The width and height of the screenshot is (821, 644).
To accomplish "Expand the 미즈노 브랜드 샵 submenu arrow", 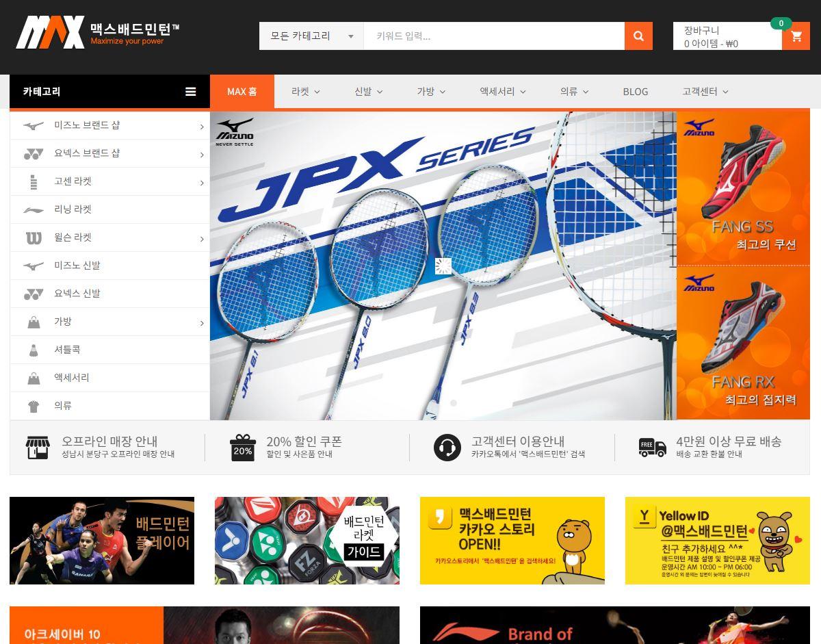I will pyautogui.click(x=202, y=127).
